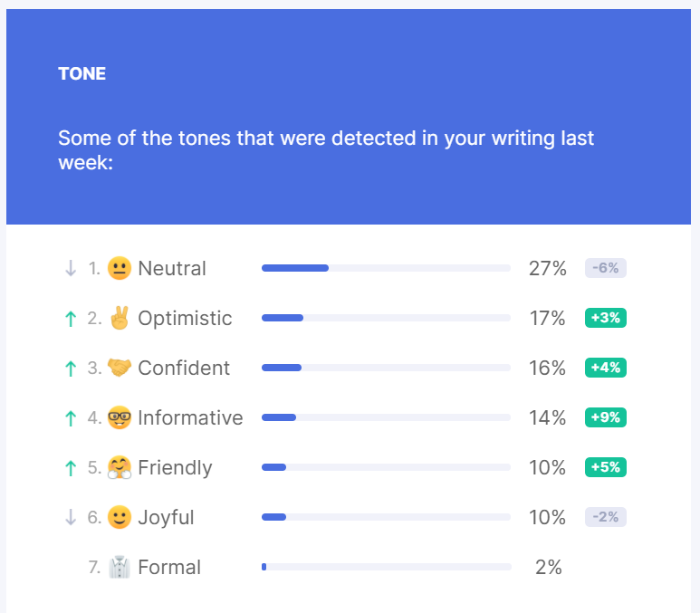Select the +9% change badge
This screenshot has height=613, width=700.
(606, 417)
